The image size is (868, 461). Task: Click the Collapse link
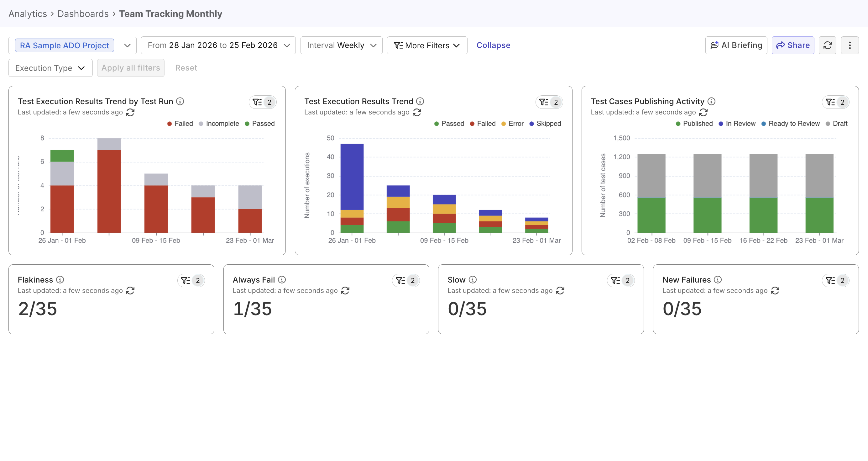tap(493, 45)
